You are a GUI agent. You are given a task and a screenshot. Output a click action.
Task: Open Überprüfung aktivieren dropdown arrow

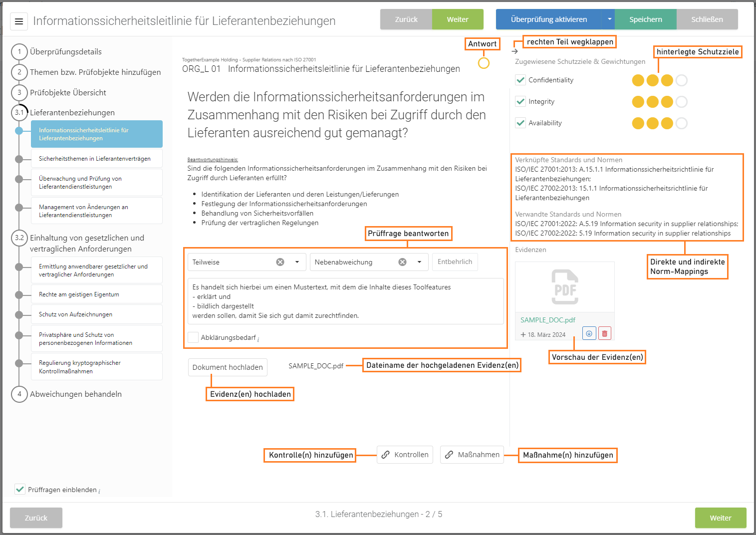pyautogui.click(x=609, y=19)
